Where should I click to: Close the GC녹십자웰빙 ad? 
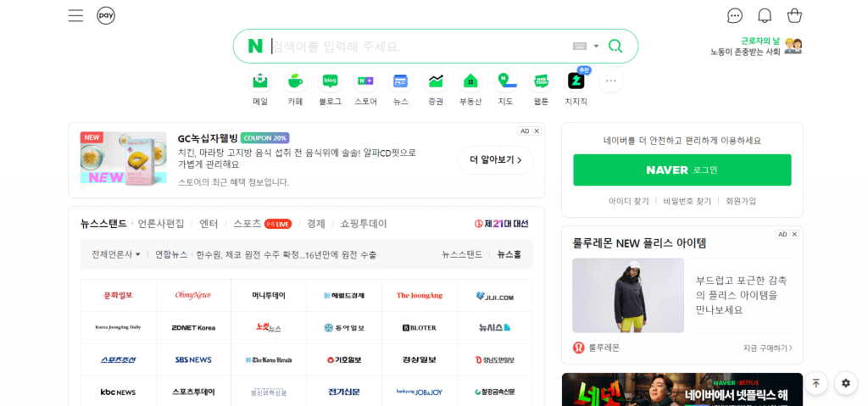[x=537, y=131]
